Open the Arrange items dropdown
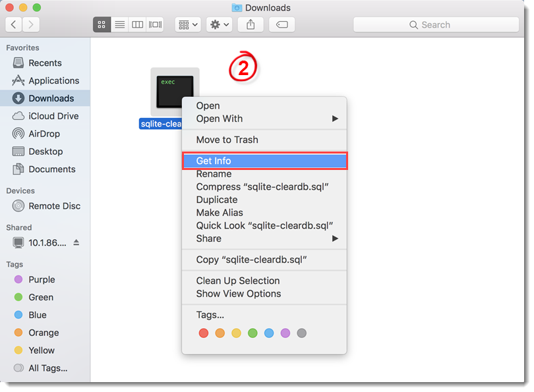 click(x=188, y=24)
